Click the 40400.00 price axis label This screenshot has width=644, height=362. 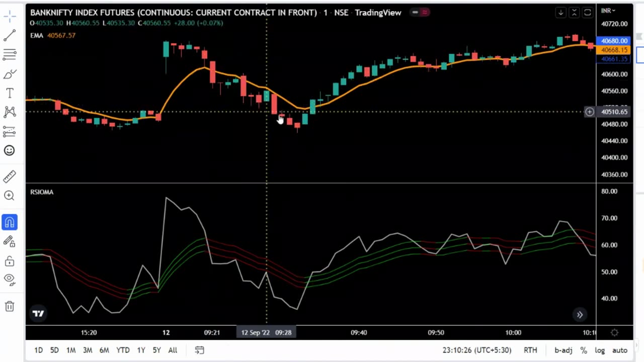tap(614, 157)
